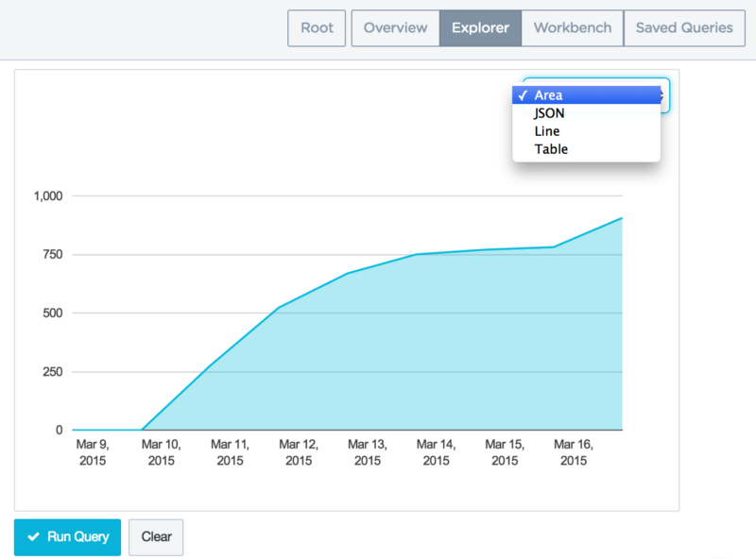Click the chart type select stepper arrows
Image resolution: width=756 pixels, height=559 pixels.
pyautogui.click(x=664, y=95)
